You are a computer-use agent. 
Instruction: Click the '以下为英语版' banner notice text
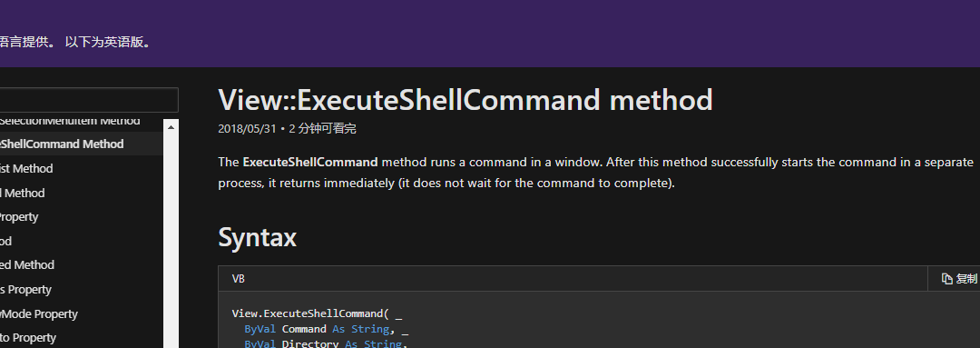tap(108, 43)
